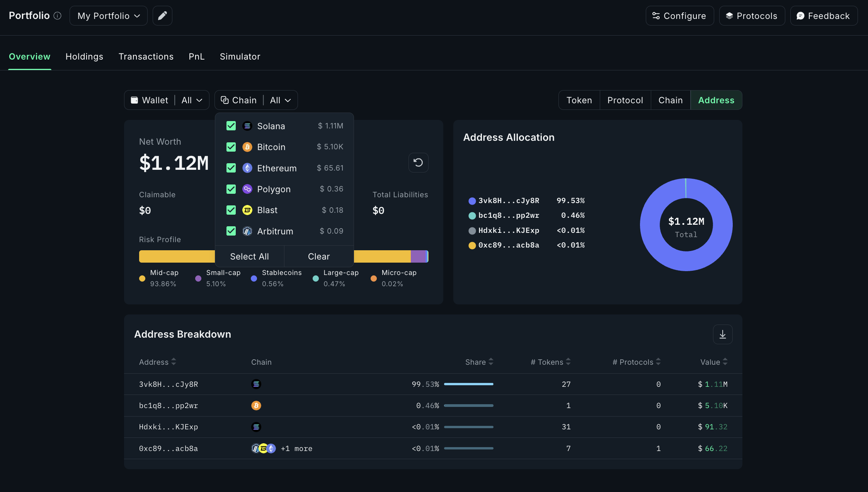This screenshot has height=492, width=868.
Task: Click the Net Worth refresh icon
Action: click(x=418, y=162)
